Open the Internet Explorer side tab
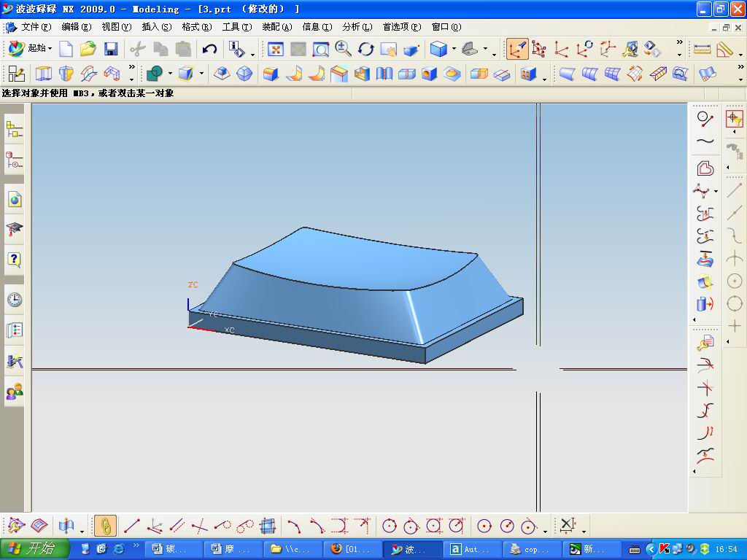Image resolution: width=747 pixels, height=560 pixels. (x=15, y=200)
